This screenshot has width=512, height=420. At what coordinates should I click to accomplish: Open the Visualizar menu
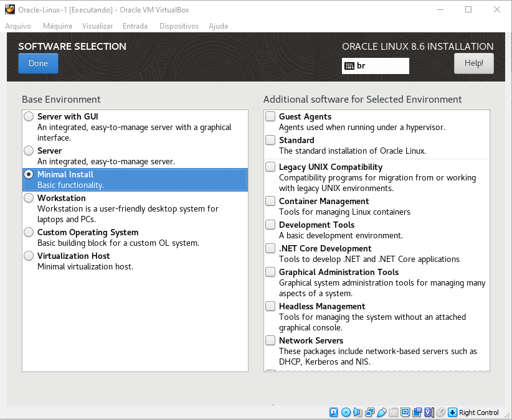[x=97, y=26]
